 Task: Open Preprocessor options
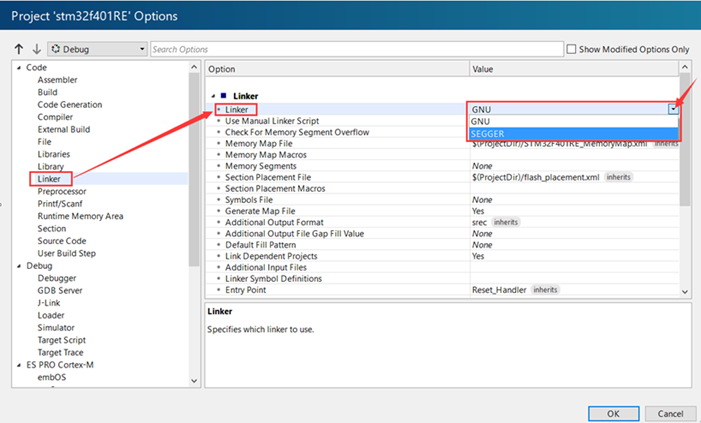[62, 191]
